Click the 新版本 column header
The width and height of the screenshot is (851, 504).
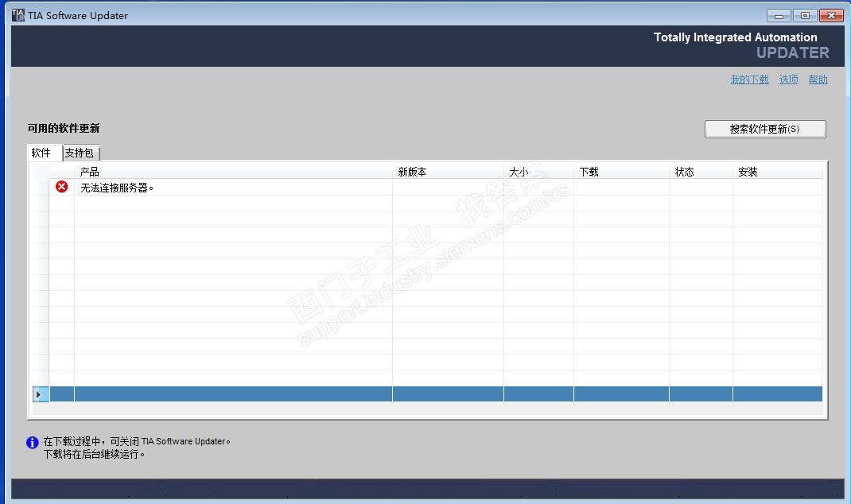point(448,172)
